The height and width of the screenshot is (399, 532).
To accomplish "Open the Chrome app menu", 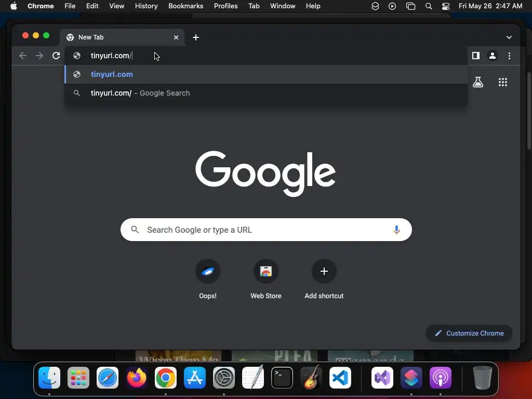I will (x=41, y=6).
